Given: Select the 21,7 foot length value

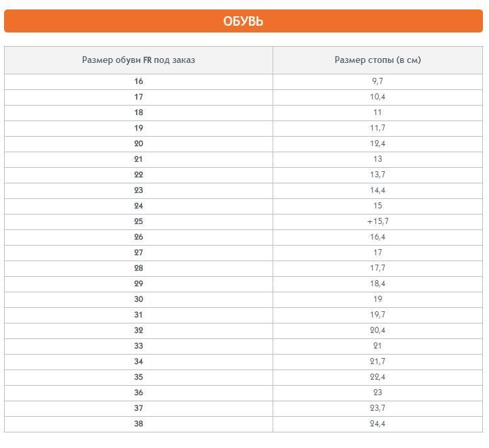Looking at the screenshot, I should (x=377, y=361).
